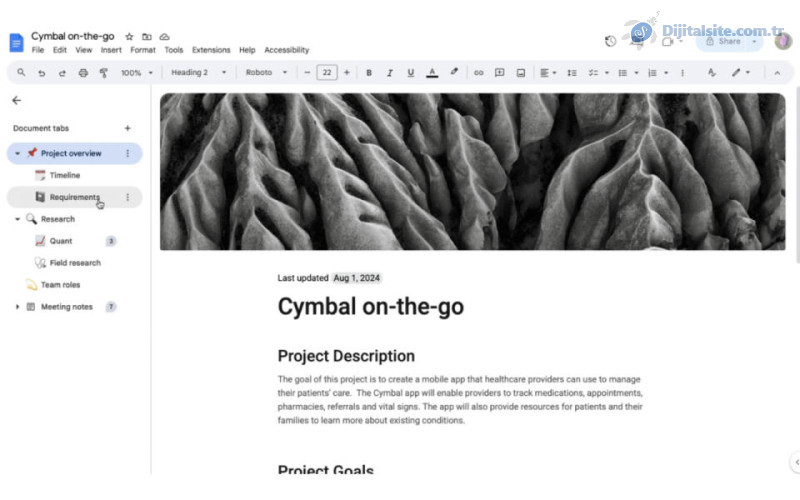Add a comment from toolbar
Screen dimensions: 800x500
[x=499, y=73]
